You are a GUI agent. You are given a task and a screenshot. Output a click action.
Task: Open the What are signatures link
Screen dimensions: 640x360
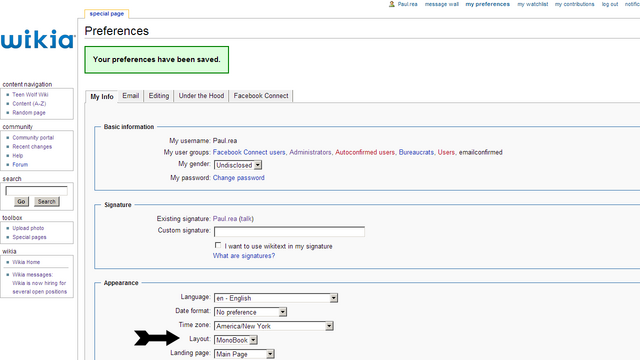point(244,256)
